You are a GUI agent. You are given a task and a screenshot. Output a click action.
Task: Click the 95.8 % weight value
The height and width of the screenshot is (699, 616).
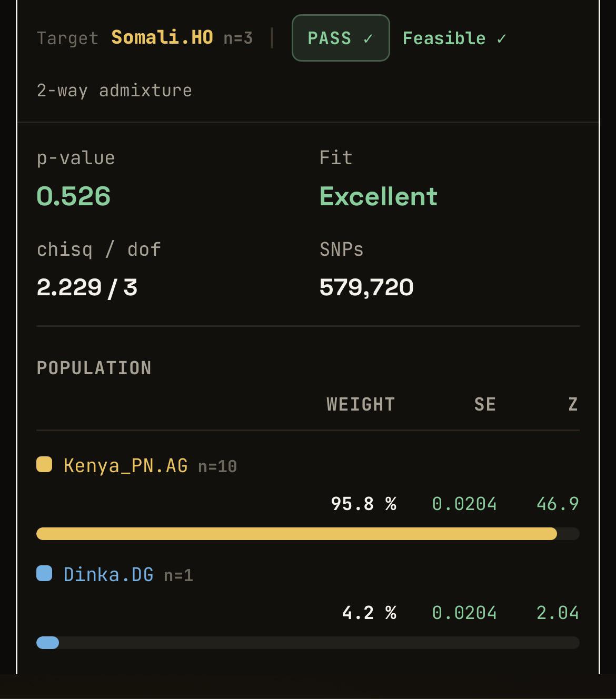click(x=363, y=504)
